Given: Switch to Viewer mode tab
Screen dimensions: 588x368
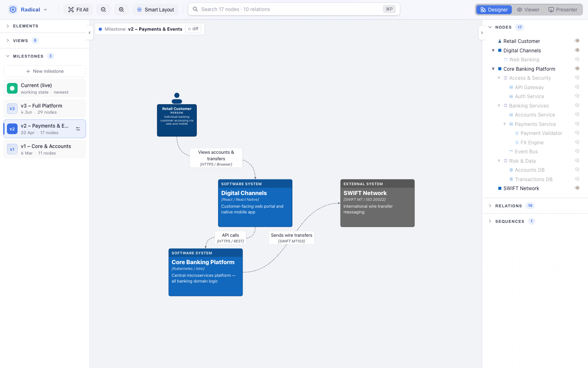Looking at the screenshot, I should [528, 9].
